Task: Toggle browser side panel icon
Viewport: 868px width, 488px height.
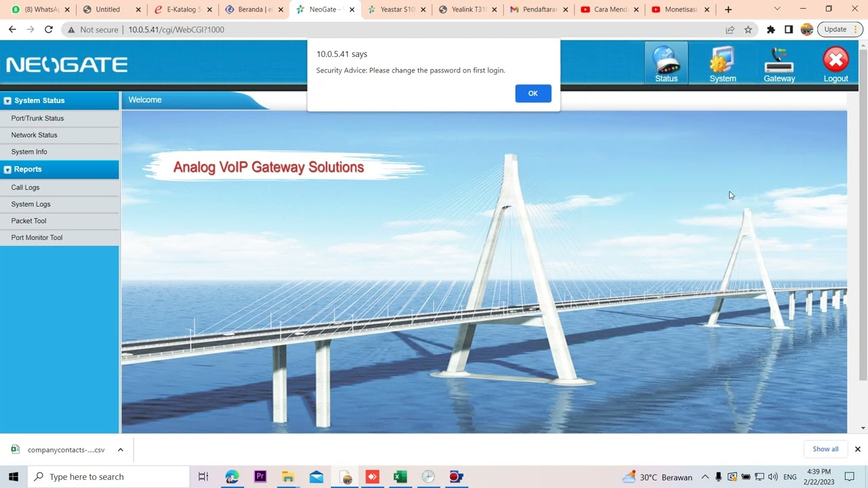Action: point(789,30)
